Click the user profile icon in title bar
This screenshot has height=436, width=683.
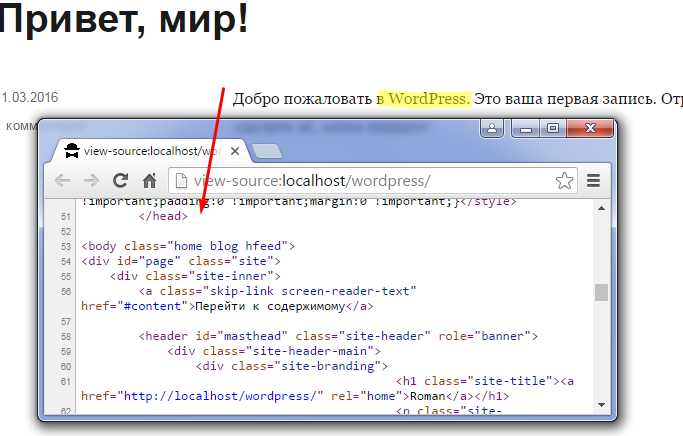click(492, 128)
